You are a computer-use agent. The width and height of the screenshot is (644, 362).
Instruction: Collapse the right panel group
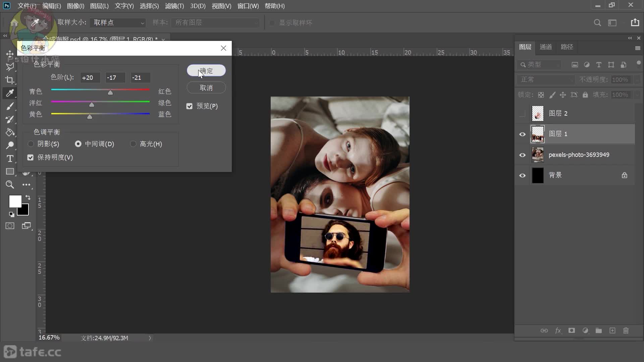tap(630, 38)
